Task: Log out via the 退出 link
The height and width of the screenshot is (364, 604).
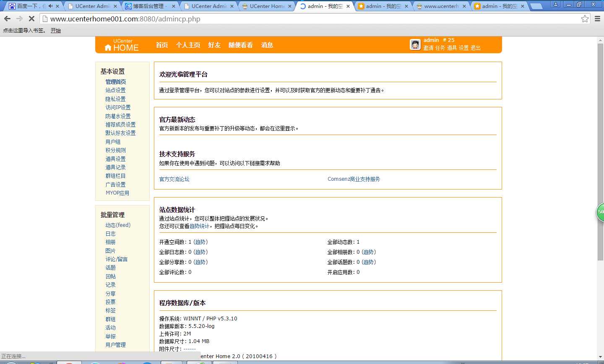Action: (475, 48)
